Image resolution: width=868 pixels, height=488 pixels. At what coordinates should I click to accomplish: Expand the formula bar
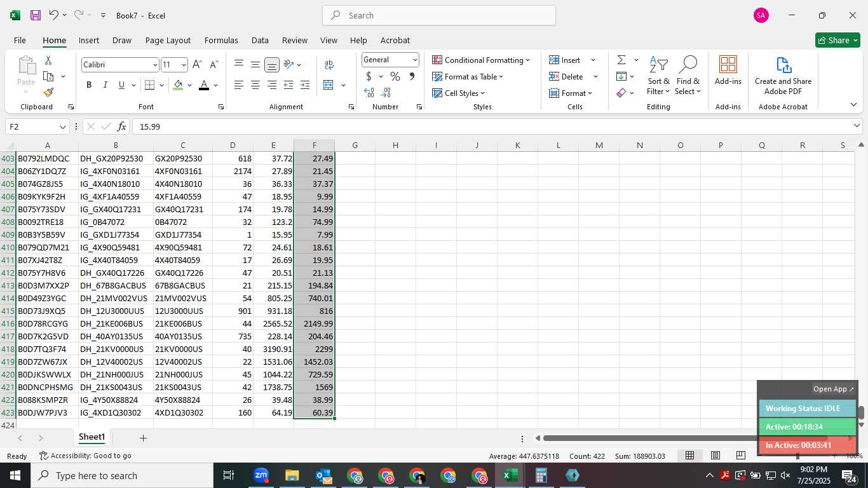[x=857, y=126]
